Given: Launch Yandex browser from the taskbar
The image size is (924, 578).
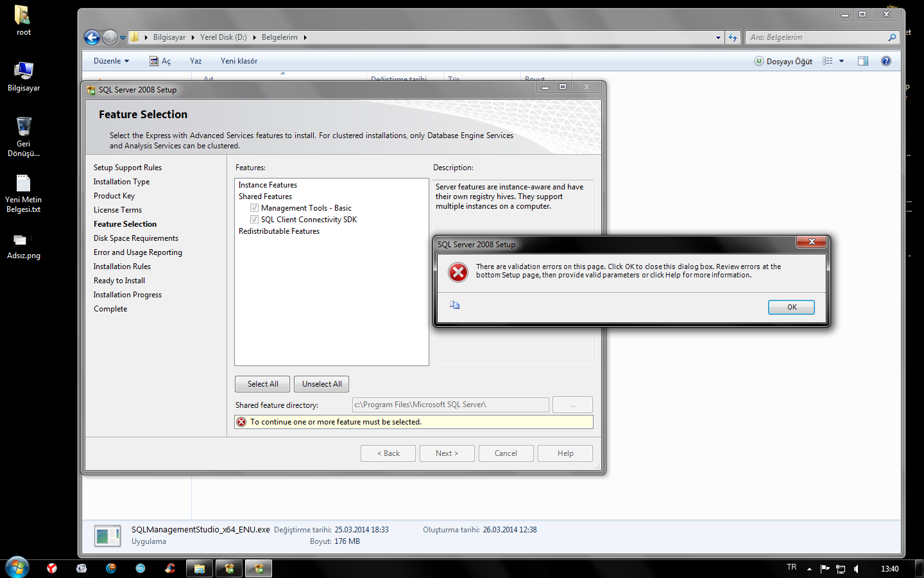Looking at the screenshot, I should click(x=52, y=568).
